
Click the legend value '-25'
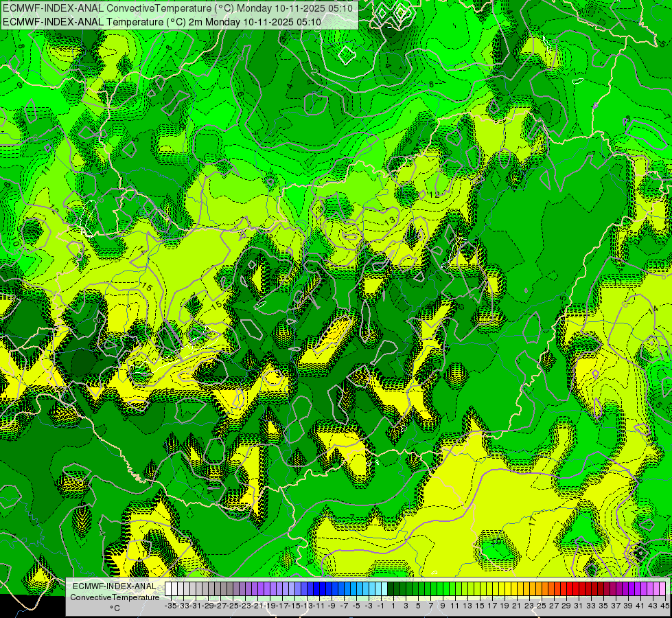pos(232,606)
